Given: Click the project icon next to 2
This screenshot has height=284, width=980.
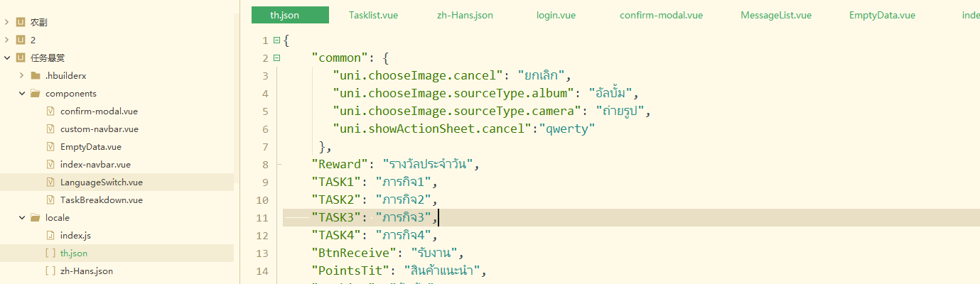Looking at the screenshot, I should [x=21, y=40].
